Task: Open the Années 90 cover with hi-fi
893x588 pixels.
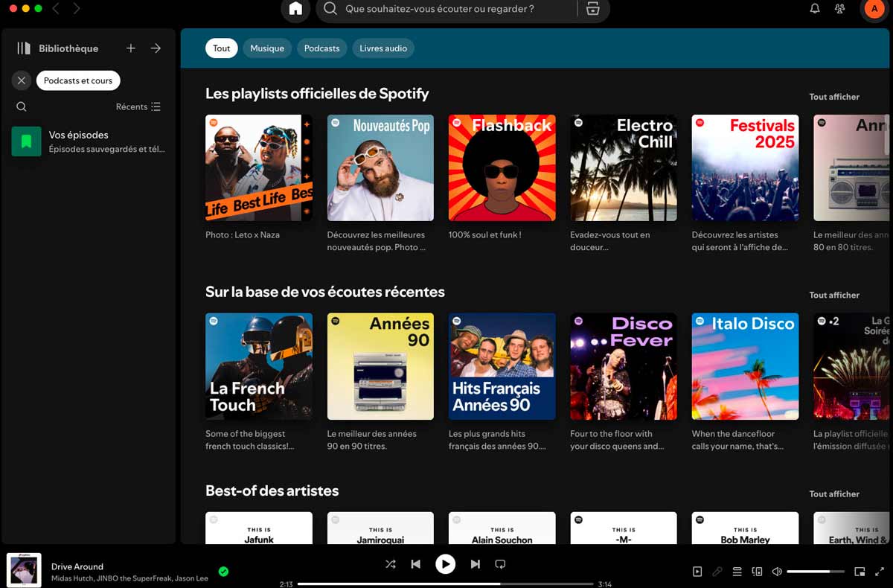Action: coord(380,366)
